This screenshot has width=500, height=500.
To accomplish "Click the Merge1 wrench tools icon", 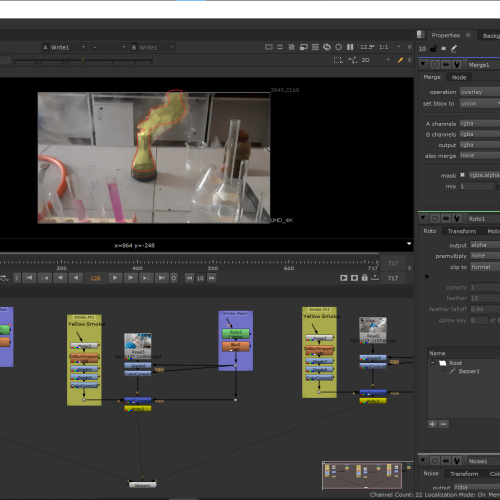I will point(457,64).
